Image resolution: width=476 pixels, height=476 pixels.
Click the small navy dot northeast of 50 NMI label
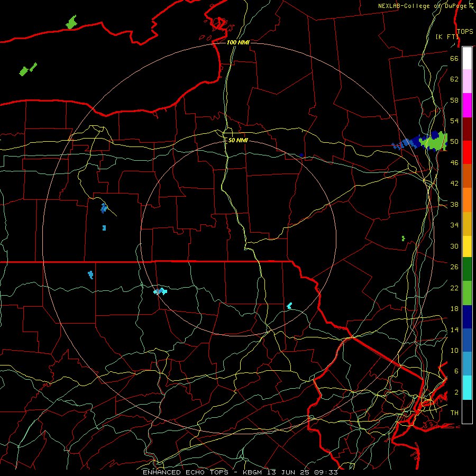coord(301,155)
